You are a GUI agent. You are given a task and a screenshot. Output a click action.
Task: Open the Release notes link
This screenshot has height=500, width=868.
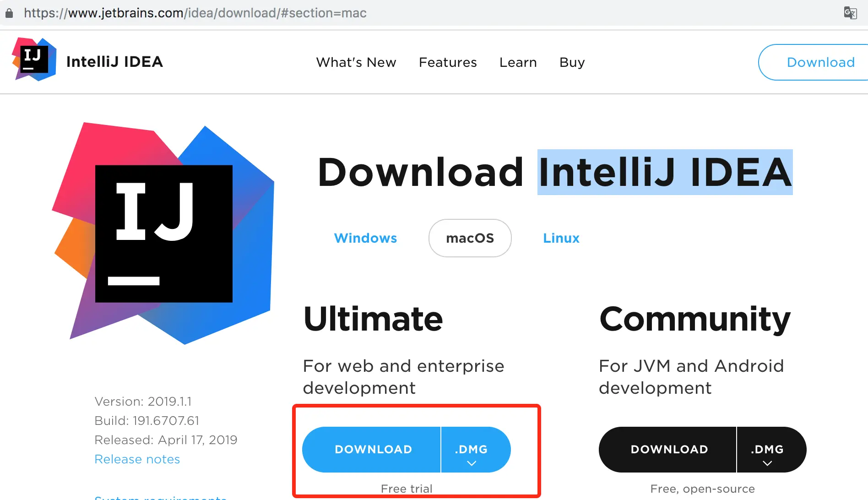[x=137, y=459]
